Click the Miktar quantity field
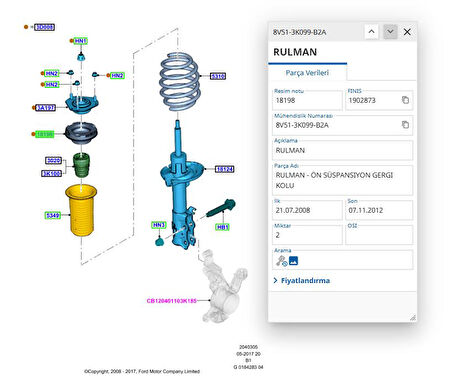Viewport: 452px width, 387px height. (307, 235)
